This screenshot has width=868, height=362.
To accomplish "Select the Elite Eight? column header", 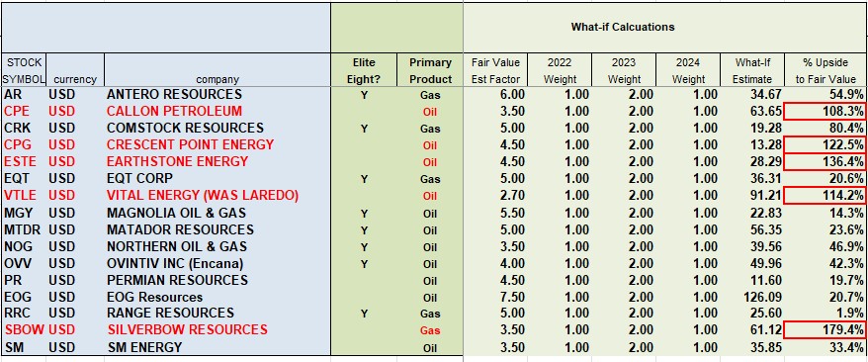I will [364, 70].
